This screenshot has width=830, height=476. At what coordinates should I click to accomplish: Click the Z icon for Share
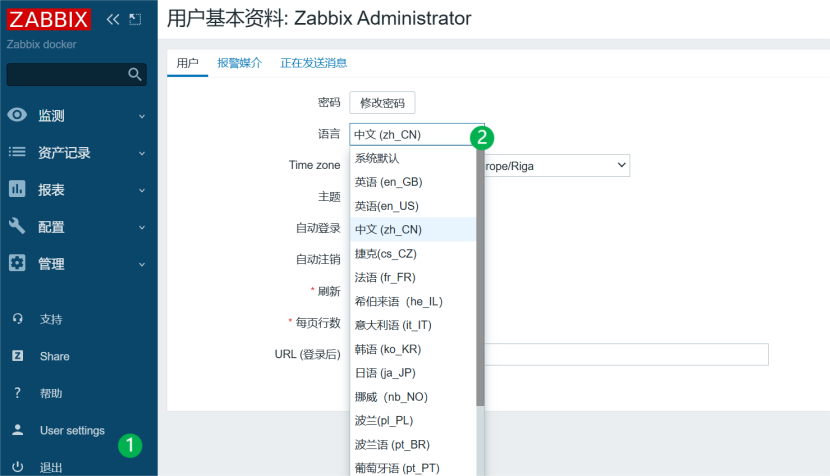[x=17, y=356]
